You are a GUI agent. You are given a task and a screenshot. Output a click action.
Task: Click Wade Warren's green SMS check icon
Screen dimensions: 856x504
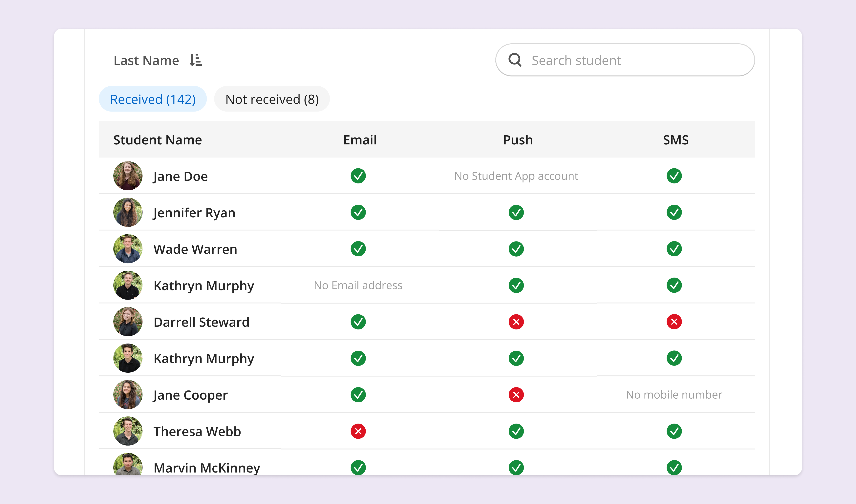(x=674, y=249)
